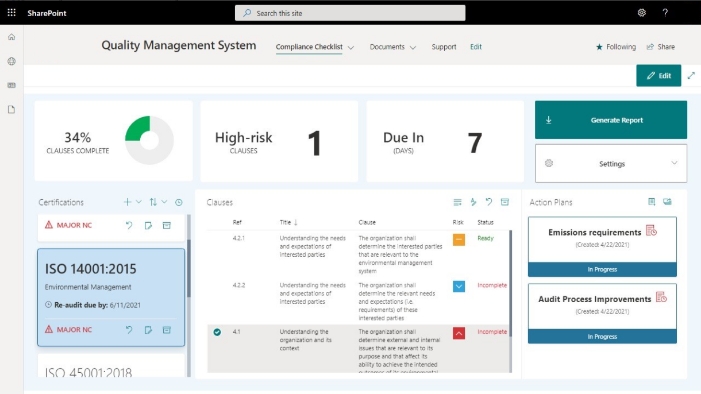The image size is (701, 394).
Task: Select the Documents nav item
Action: (387, 47)
